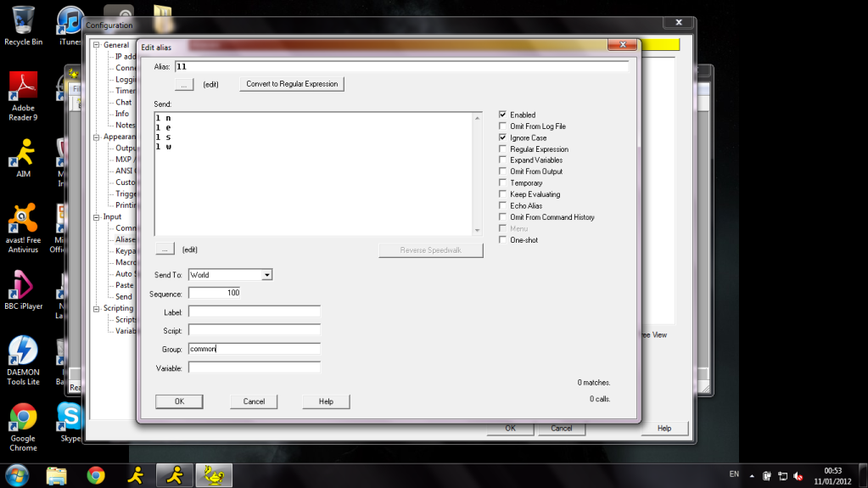
Task: Open Recycle Bin desktop icon
Action: (x=23, y=26)
